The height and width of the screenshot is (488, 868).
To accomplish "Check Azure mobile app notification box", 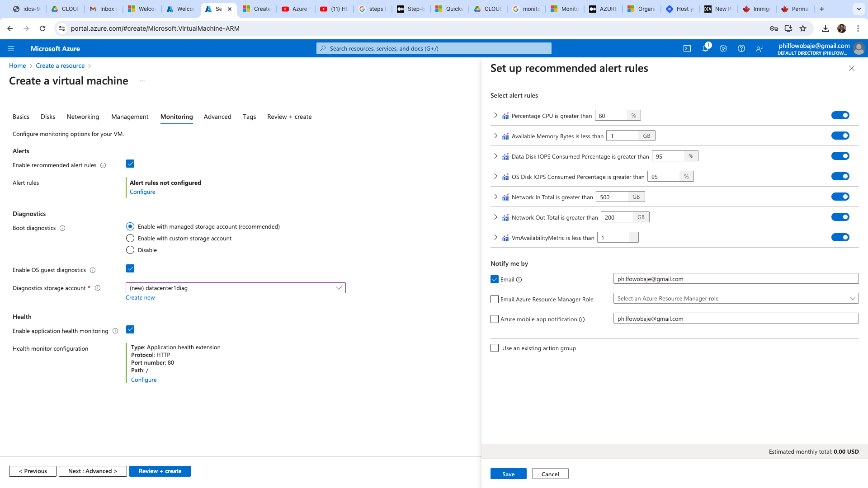I will [x=495, y=319].
